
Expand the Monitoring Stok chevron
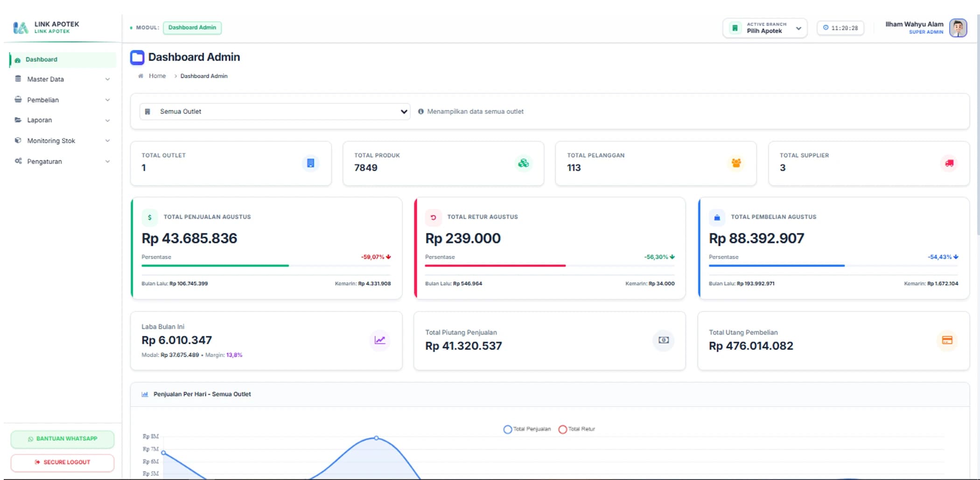[107, 141]
